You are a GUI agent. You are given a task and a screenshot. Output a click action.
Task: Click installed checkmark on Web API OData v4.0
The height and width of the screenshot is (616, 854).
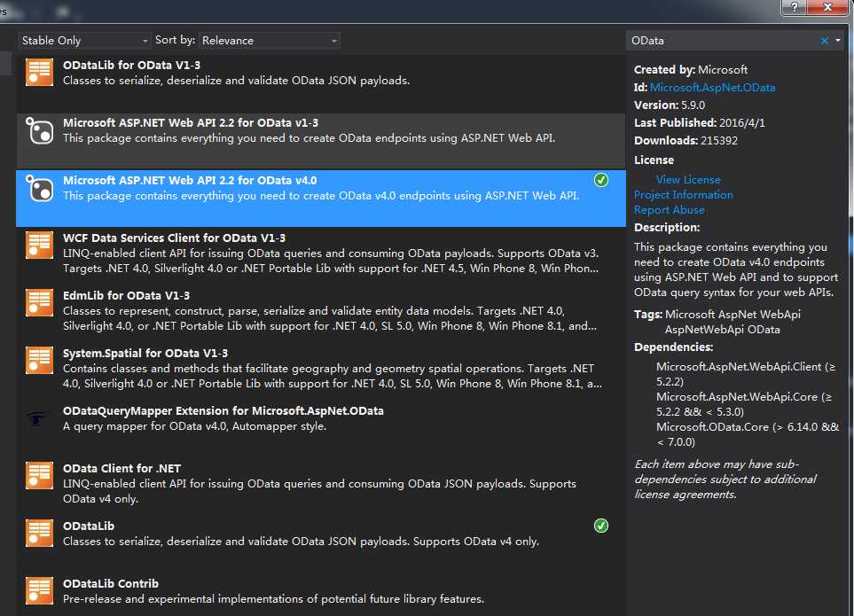600,180
